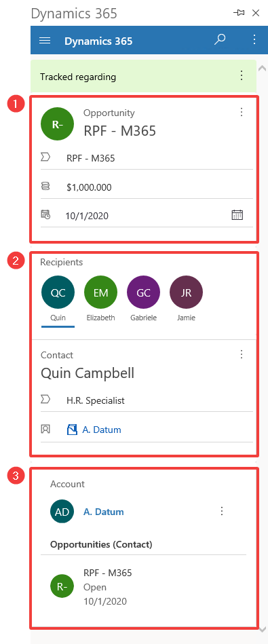This screenshot has height=644, width=268.
Task: Click the Tracked regarding banner text
Action: click(78, 77)
